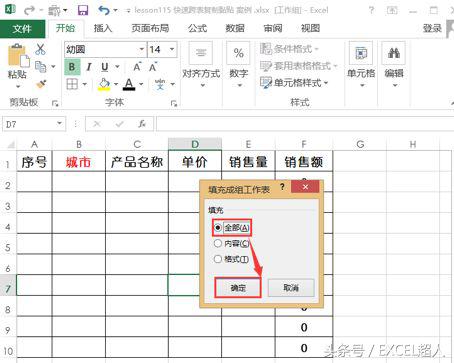Click the Copy icon

(41, 67)
